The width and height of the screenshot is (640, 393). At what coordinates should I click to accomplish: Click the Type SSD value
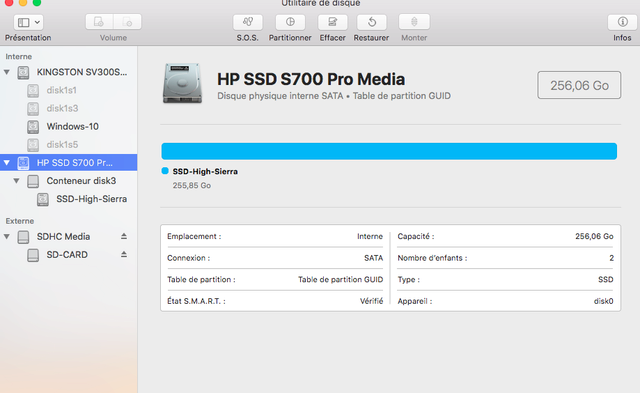click(x=606, y=280)
